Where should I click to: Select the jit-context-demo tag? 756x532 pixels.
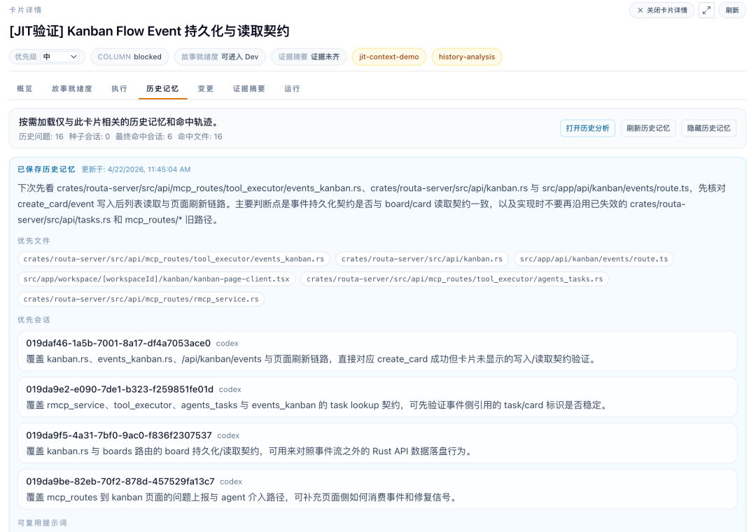coord(389,57)
